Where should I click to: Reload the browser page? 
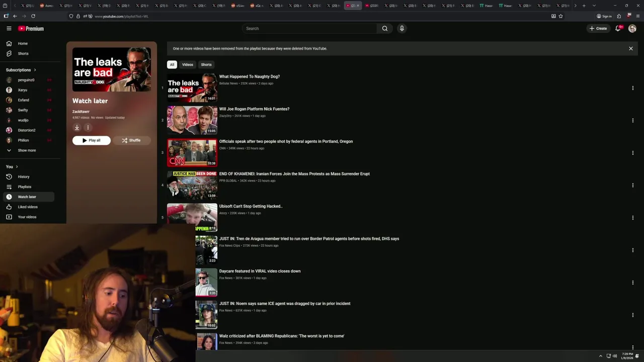tap(33, 16)
